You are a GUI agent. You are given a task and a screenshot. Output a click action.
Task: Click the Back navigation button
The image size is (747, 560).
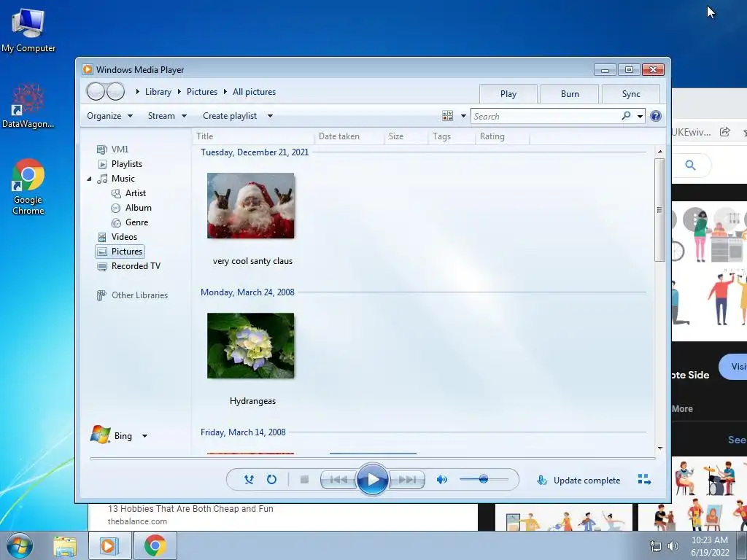(x=96, y=91)
